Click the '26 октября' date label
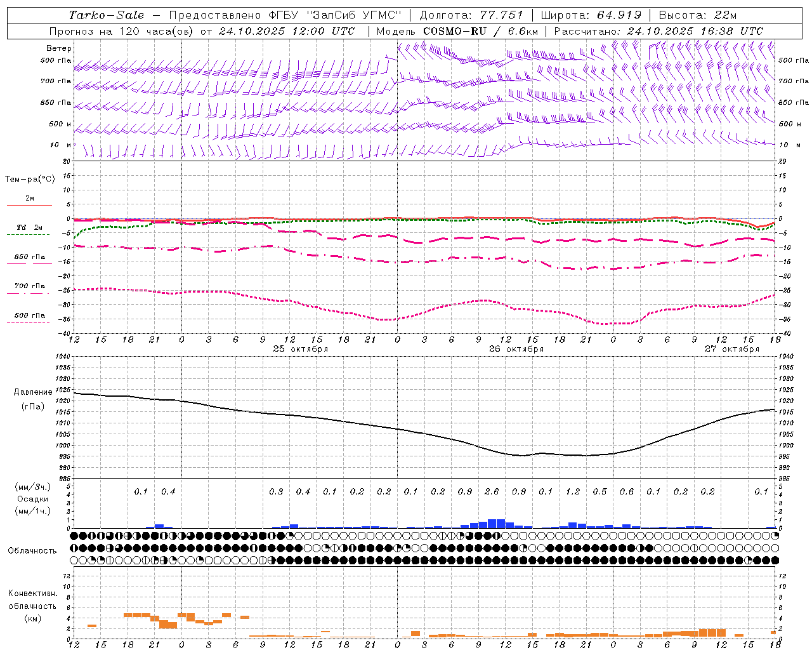Screen dimensions: 812x650 tap(516, 349)
